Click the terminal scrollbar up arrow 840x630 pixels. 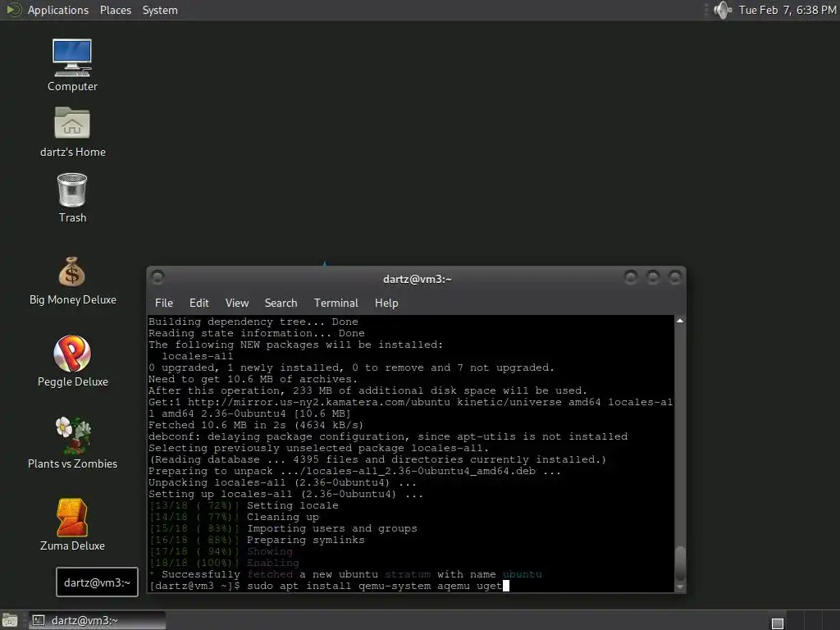click(680, 321)
